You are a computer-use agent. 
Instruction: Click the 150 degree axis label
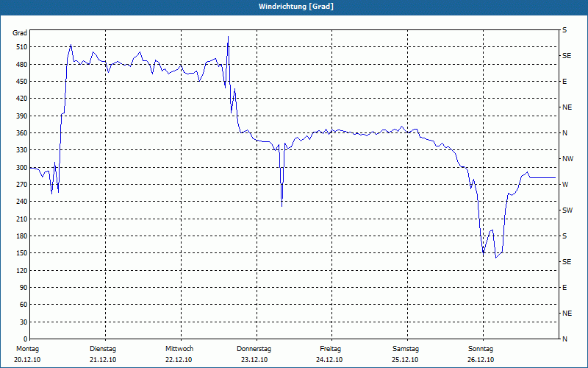pos(21,253)
